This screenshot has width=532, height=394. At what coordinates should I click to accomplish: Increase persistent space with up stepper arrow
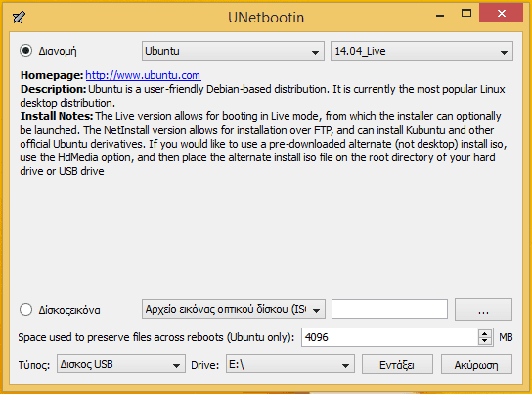[x=485, y=333]
